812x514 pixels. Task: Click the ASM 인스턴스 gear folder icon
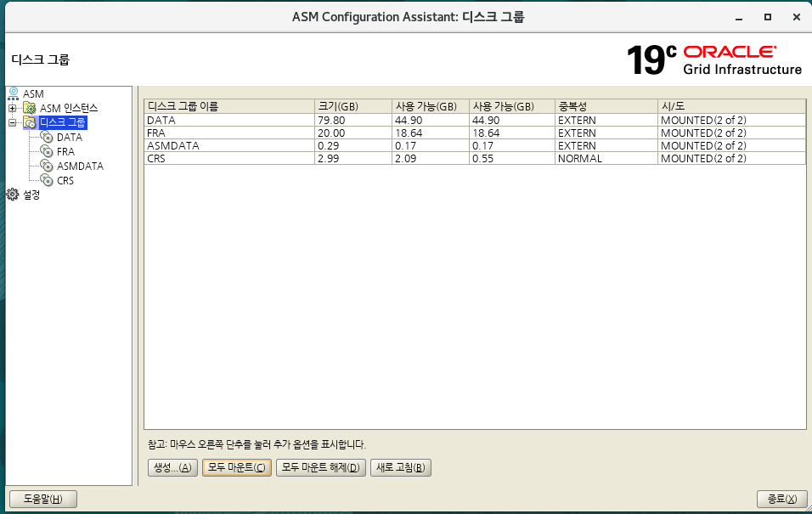click(x=30, y=108)
